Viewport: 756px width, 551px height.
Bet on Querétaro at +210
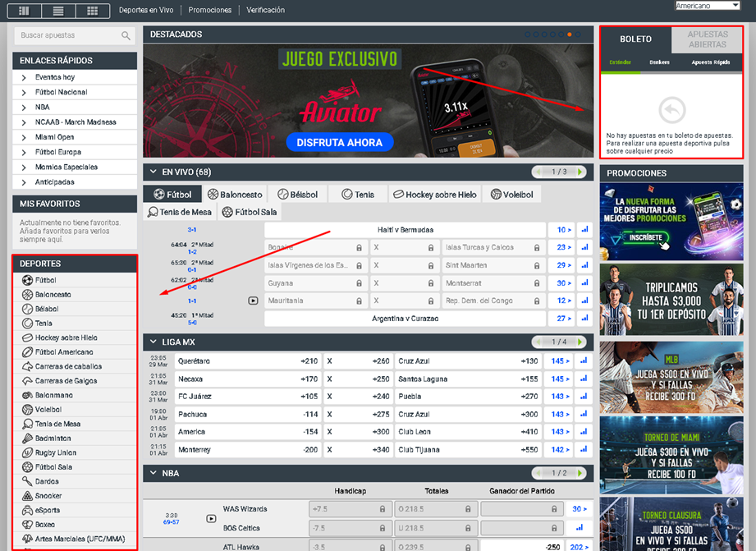(x=248, y=360)
